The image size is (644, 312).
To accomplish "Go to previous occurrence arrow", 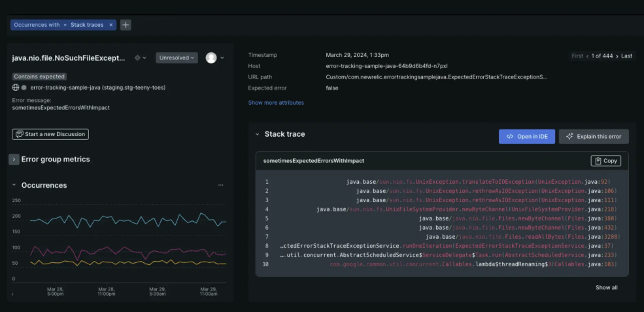I will coord(587,56).
